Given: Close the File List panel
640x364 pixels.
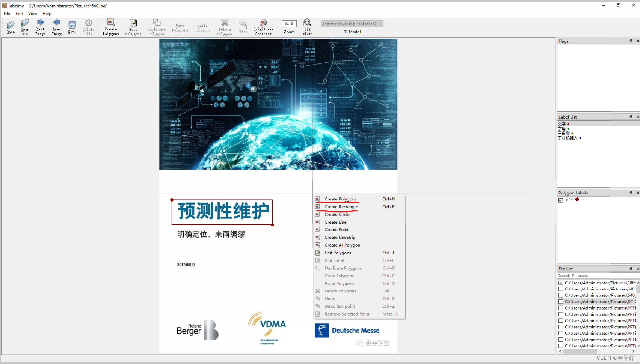Looking at the screenshot, I should (638, 269).
